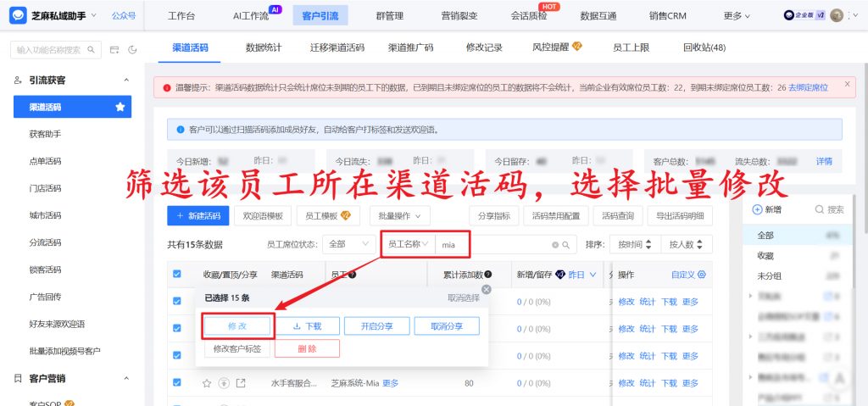Click the magnifier icon in the employee name search
The height and width of the screenshot is (406, 868).
(x=565, y=245)
